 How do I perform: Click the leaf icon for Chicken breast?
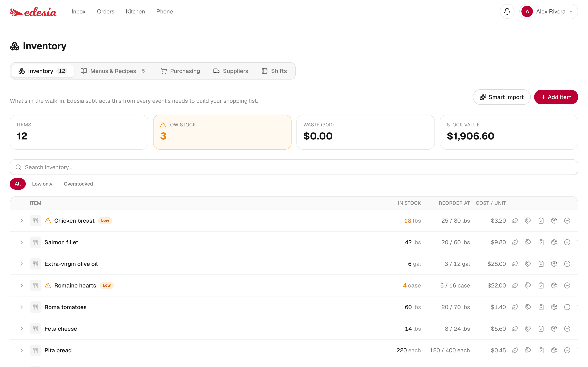[515, 221]
